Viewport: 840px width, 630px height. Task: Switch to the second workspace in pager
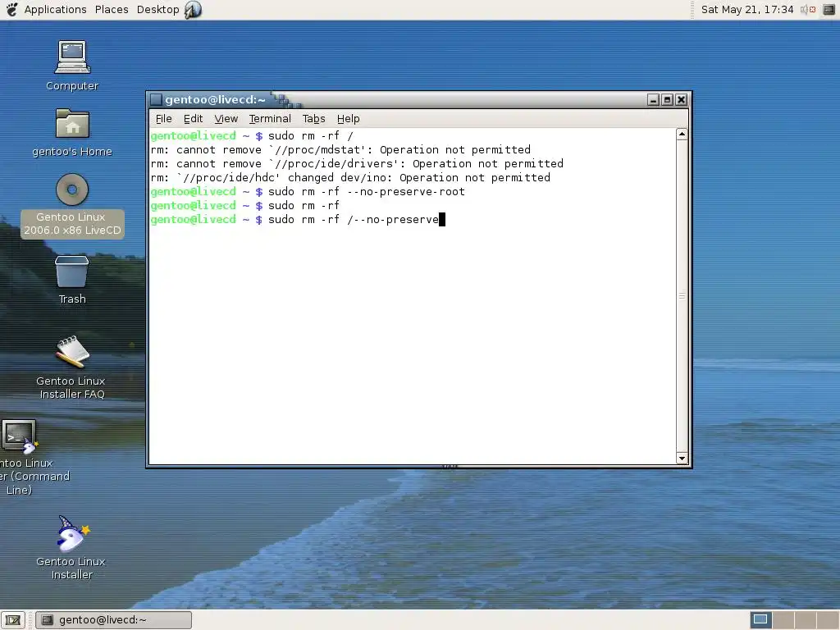coord(783,620)
